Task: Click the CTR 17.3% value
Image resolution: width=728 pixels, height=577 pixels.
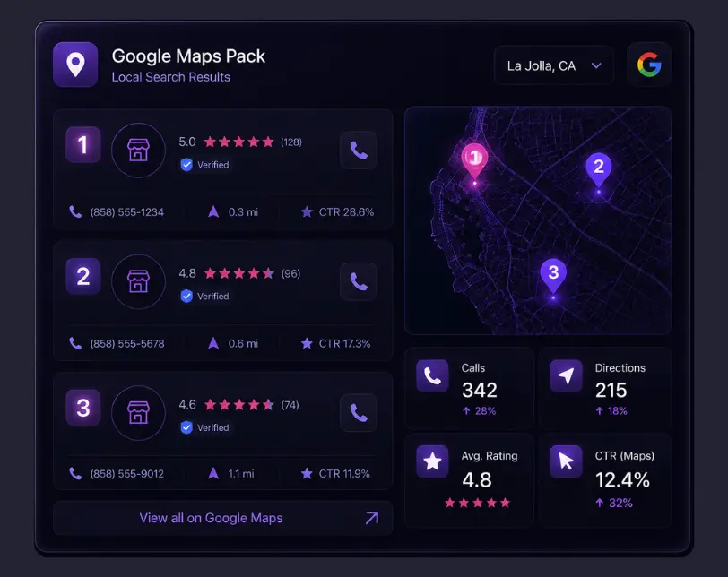Action: point(344,344)
